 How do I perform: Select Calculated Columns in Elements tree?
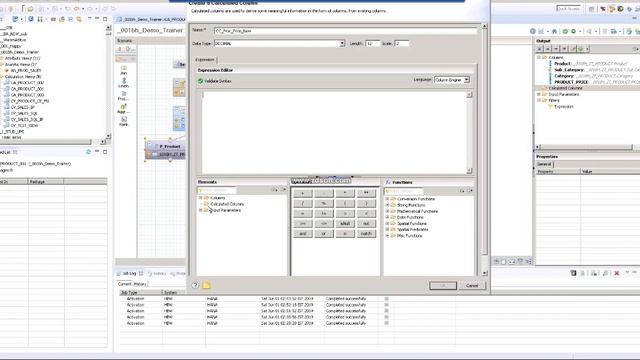(227, 204)
